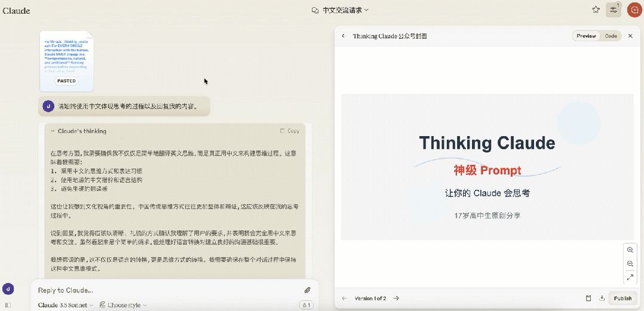Click the Thinking Claude 公众号封面 panel title
Image resolution: width=644 pixels, height=311 pixels.
[x=390, y=36]
